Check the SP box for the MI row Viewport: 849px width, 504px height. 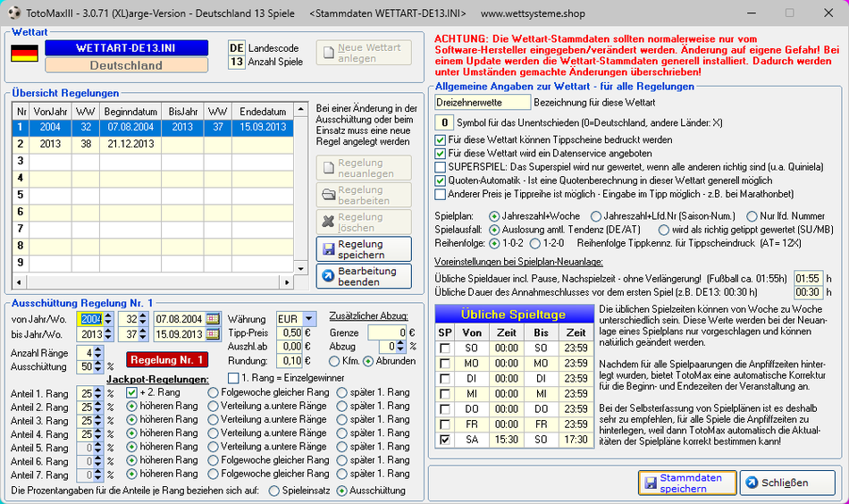(x=445, y=393)
